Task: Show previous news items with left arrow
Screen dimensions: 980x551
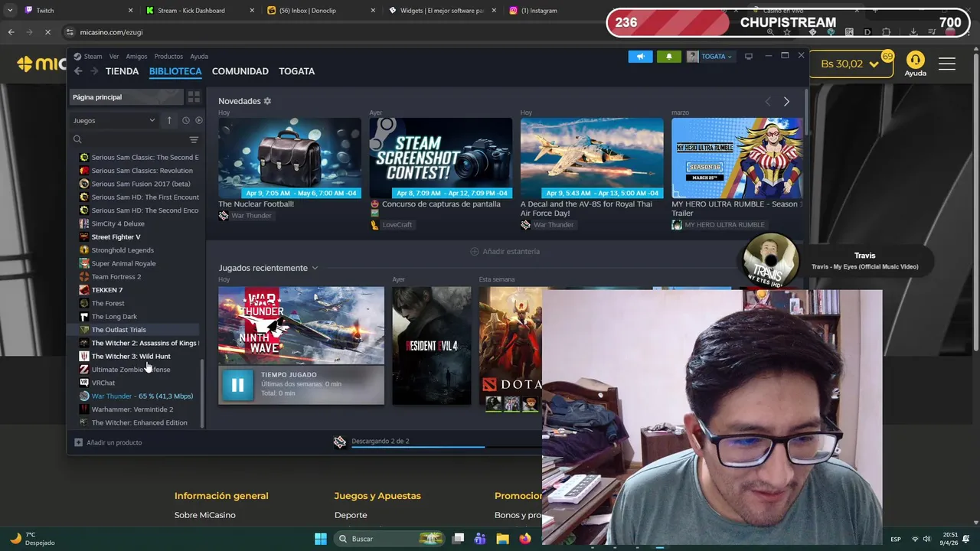Action: pos(768,101)
